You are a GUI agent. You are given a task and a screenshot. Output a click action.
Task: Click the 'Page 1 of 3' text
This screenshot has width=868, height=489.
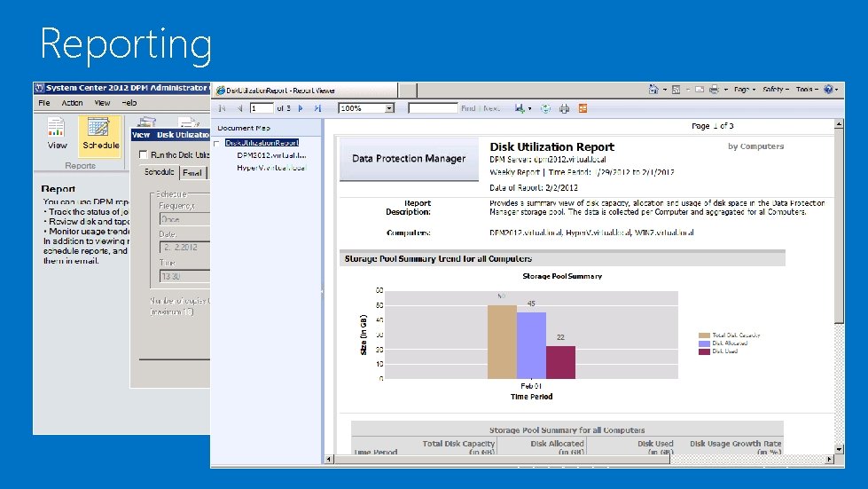point(713,126)
